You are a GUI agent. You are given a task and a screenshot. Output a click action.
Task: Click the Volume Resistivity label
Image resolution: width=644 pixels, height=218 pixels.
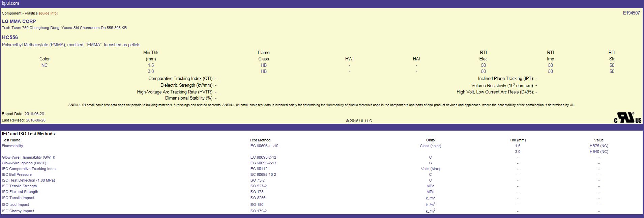click(x=503, y=85)
